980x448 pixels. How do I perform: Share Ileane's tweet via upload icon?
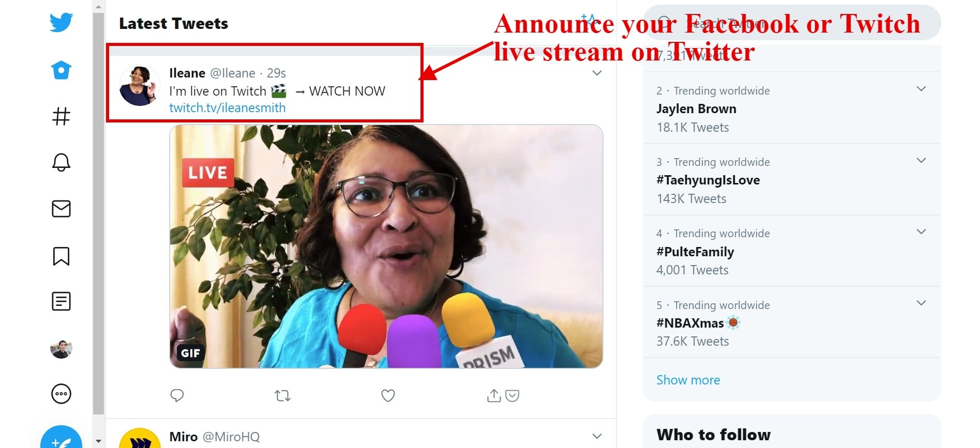tap(494, 395)
